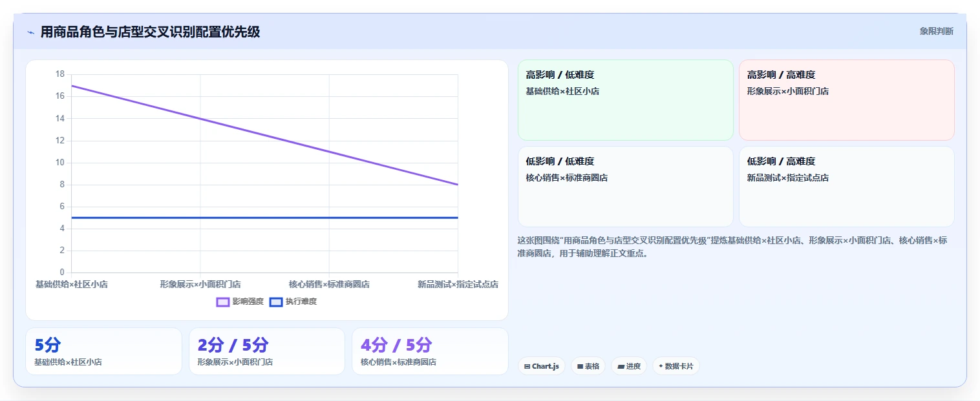
Task: Click 新品测试×指定试点店 text in quadrant card
Action: coord(788,178)
